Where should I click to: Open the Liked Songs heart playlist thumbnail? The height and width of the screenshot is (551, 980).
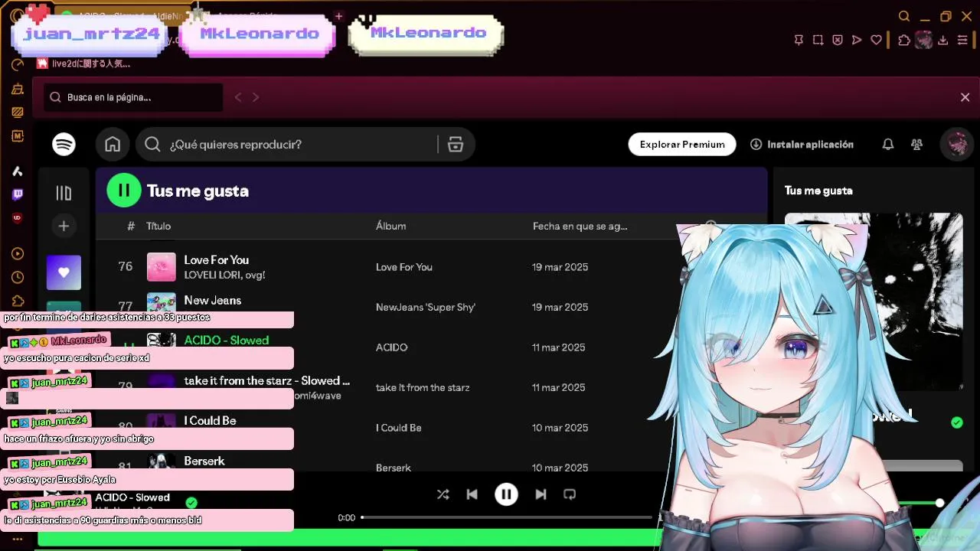click(x=64, y=272)
